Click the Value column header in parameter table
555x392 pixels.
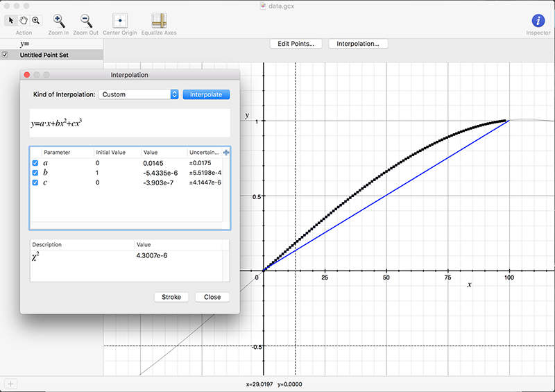(151, 152)
